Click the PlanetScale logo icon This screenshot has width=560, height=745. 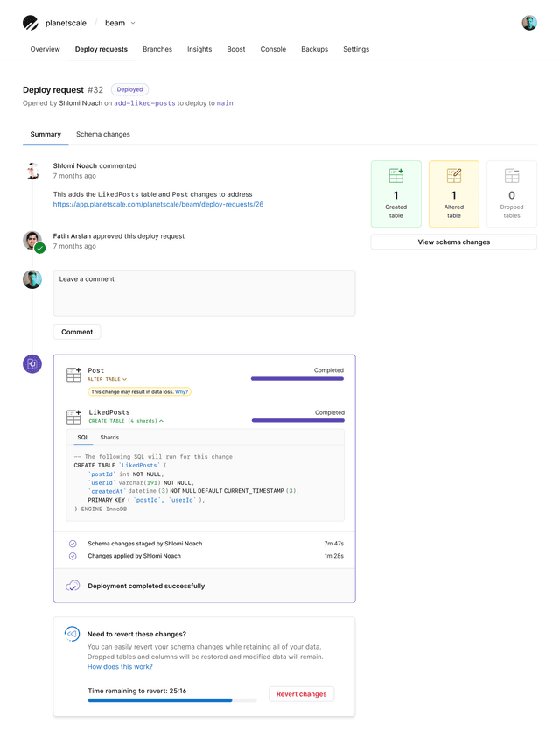pos(30,22)
